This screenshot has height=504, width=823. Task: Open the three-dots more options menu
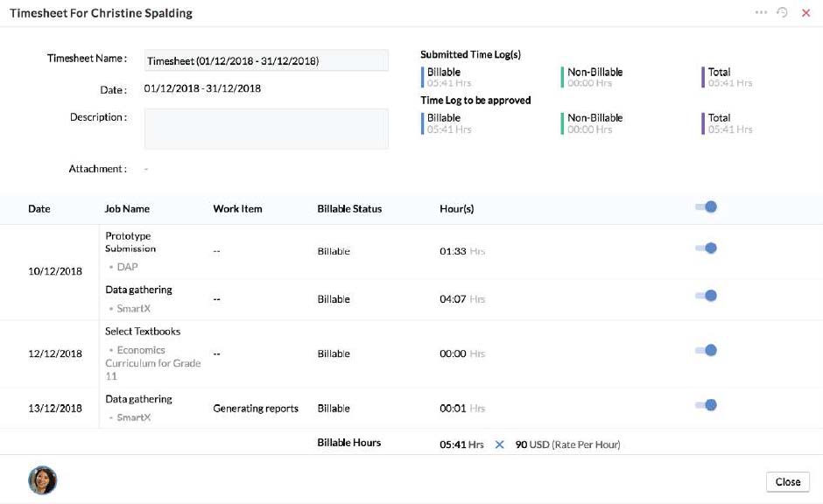pos(761,13)
